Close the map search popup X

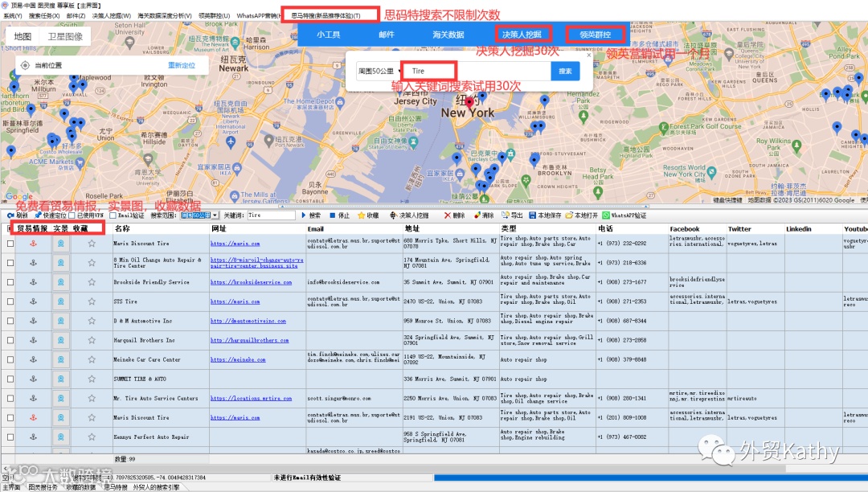point(588,55)
